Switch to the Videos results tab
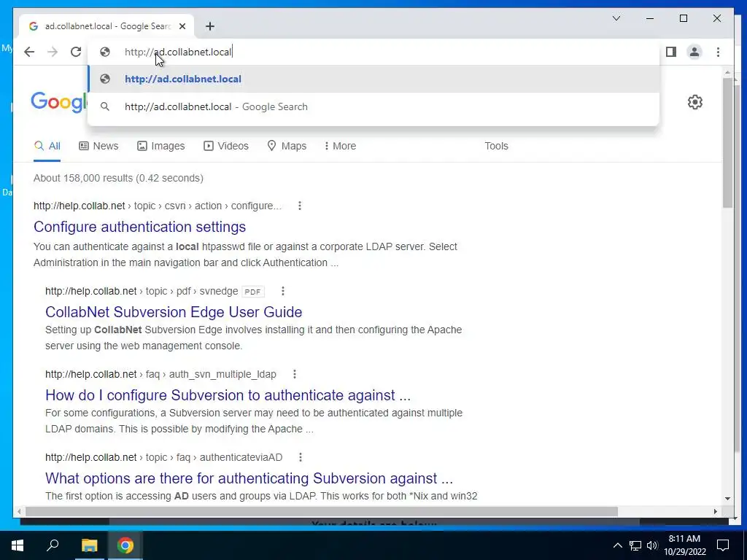The height and width of the screenshot is (560, 747). (226, 146)
